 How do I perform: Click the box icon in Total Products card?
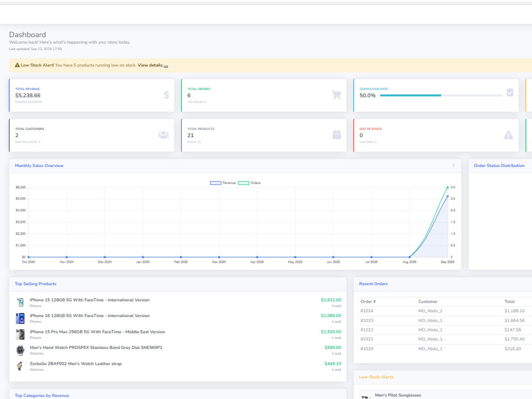tap(337, 135)
